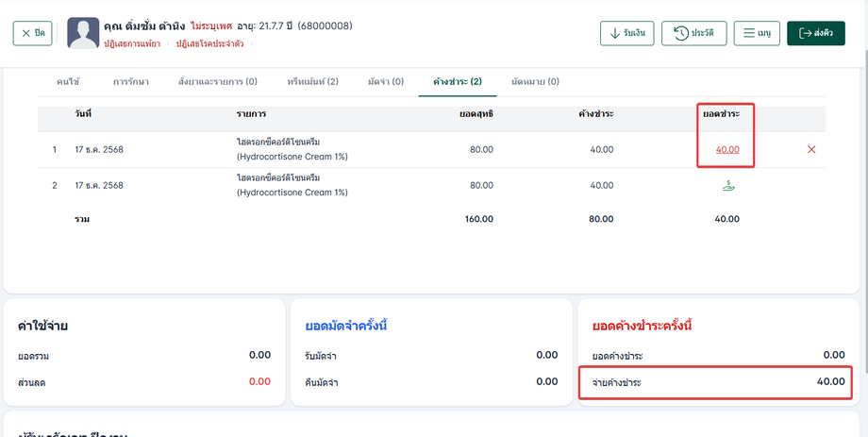
Task: Click the patient avatar picture
Action: point(83,33)
